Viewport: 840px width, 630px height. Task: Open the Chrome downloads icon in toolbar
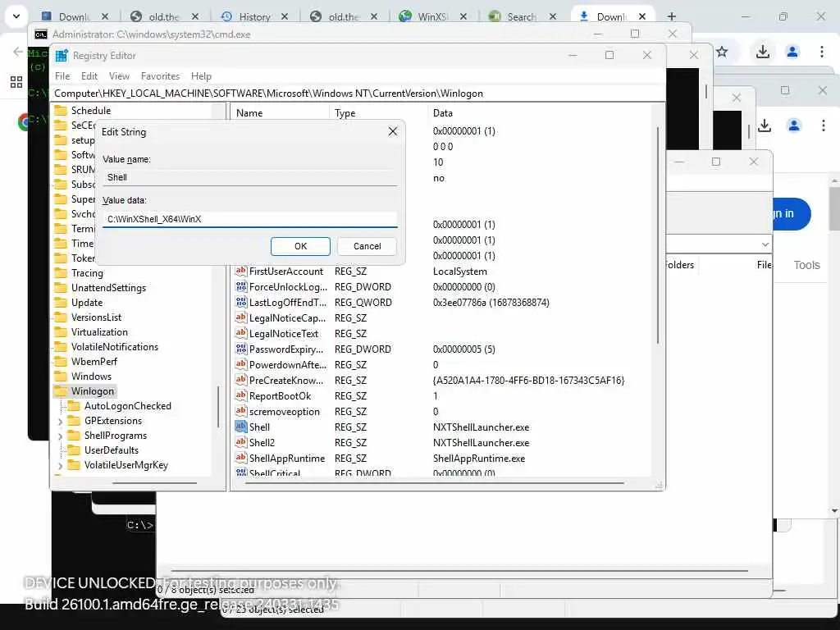[762, 52]
